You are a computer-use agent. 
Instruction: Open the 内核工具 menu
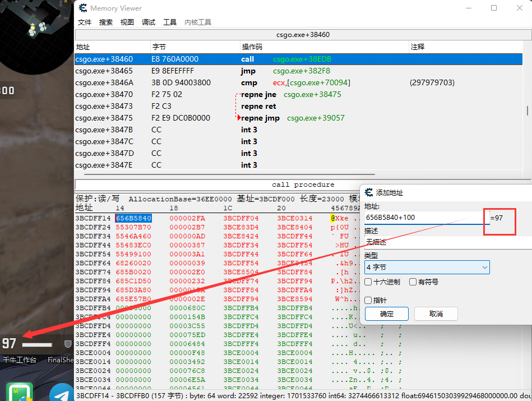[x=198, y=22]
